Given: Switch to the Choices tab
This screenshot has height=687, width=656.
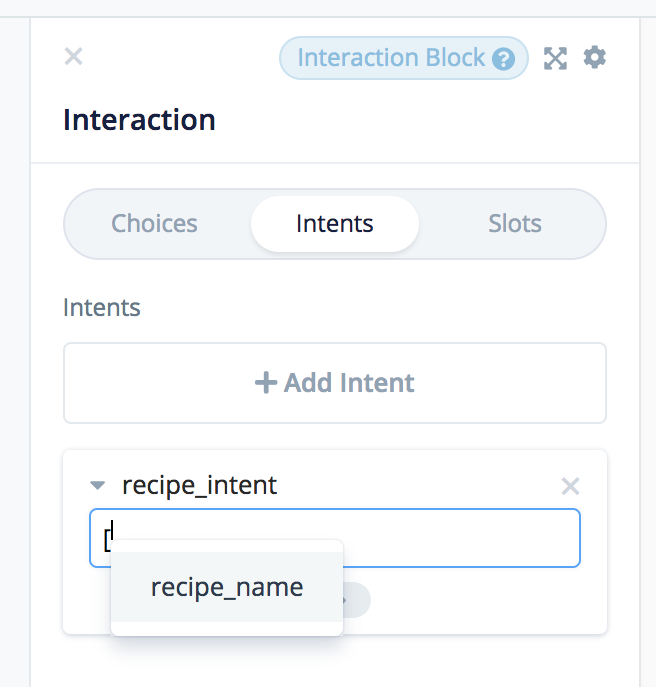Looking at the screenshot, I should [x=154, y=223].
